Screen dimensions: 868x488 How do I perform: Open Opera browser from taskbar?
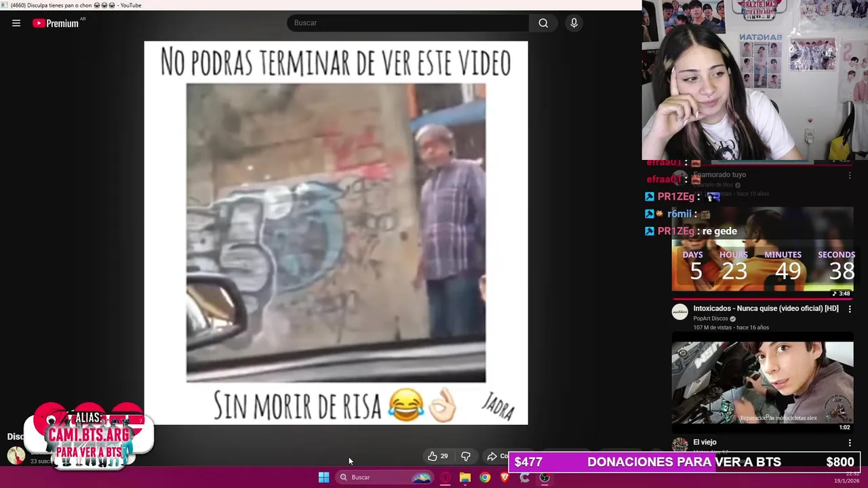(x=446, y=477)
